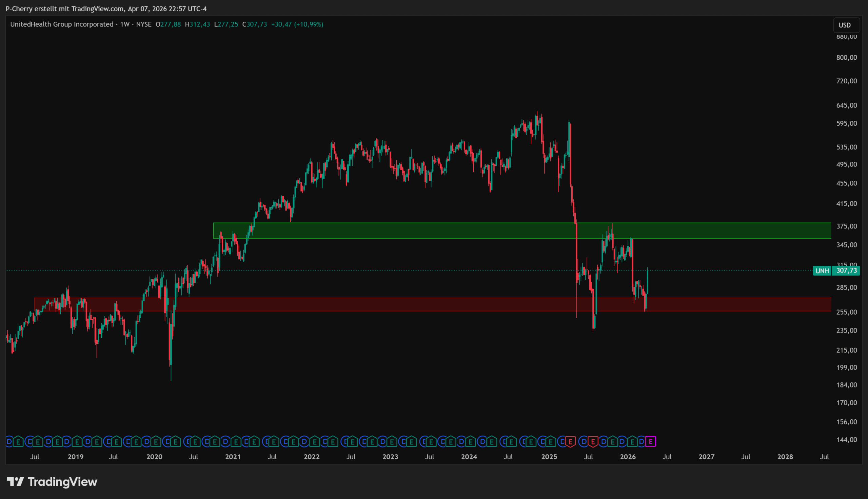Click the magenta upcoming earnings E marker
This screenshot has width=868, height=499.
click(x=650, y=441)
